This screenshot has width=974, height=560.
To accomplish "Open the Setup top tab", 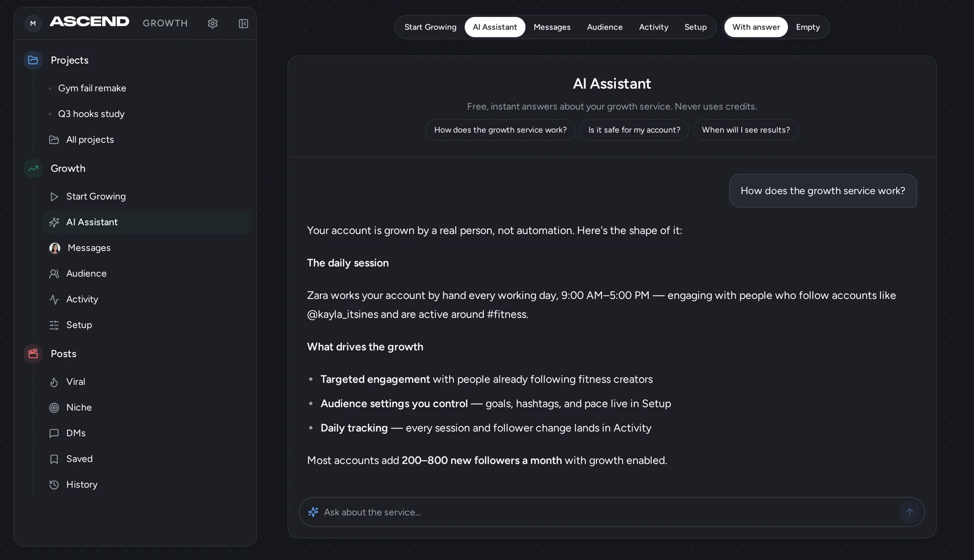I will coord(695,27).
